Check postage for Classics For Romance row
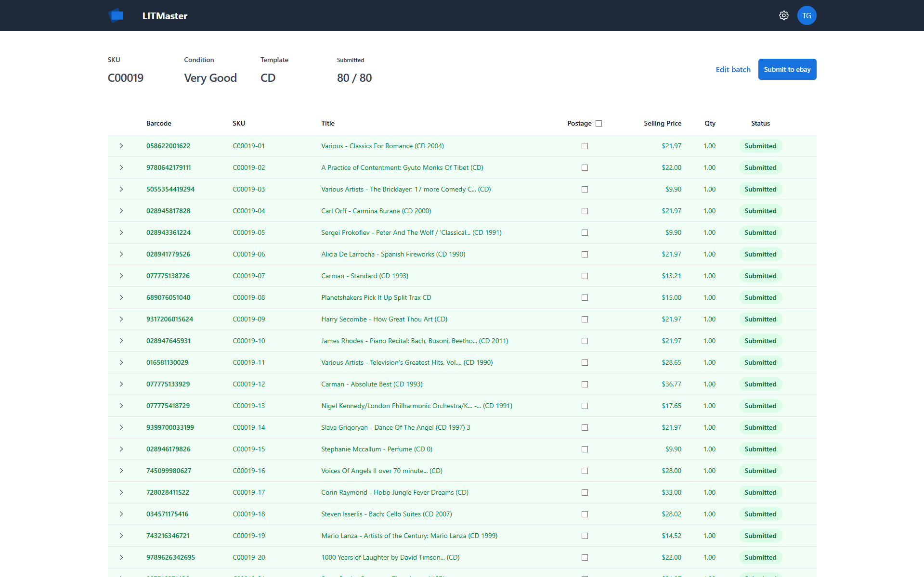Viewport: 924px width, 577px height. pyautogui.click(x=585, y=146)
